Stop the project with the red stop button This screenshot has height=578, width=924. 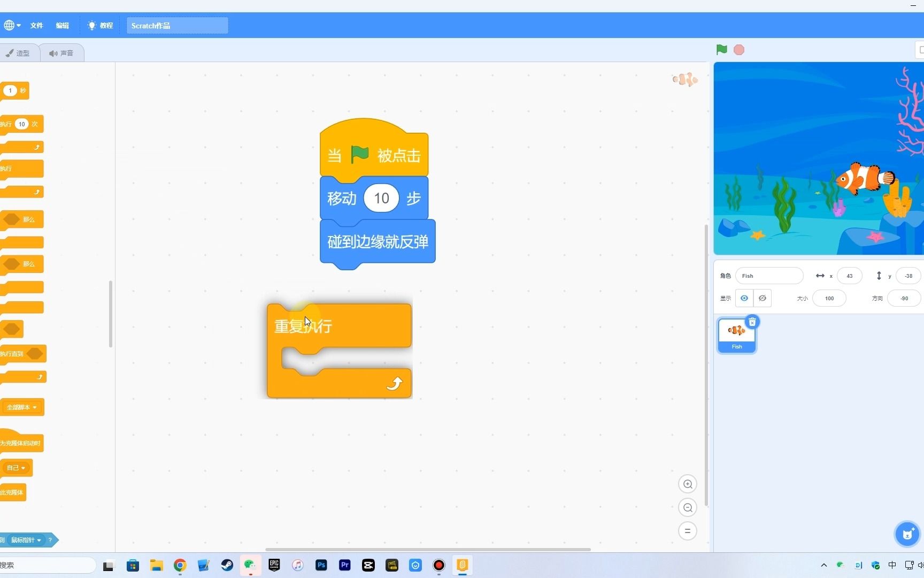[x=739, y=49]
